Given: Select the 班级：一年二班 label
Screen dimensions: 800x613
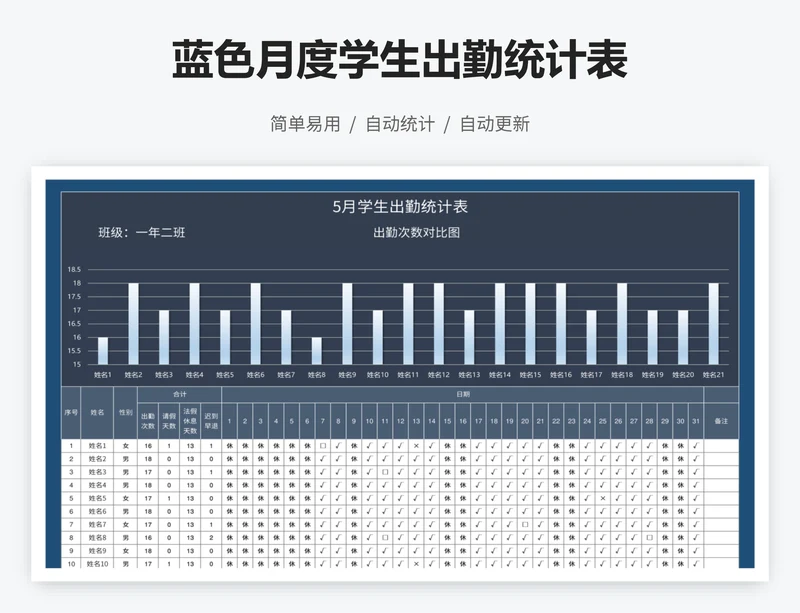Looking at the screenshot, I should click(x=142, y=233).
